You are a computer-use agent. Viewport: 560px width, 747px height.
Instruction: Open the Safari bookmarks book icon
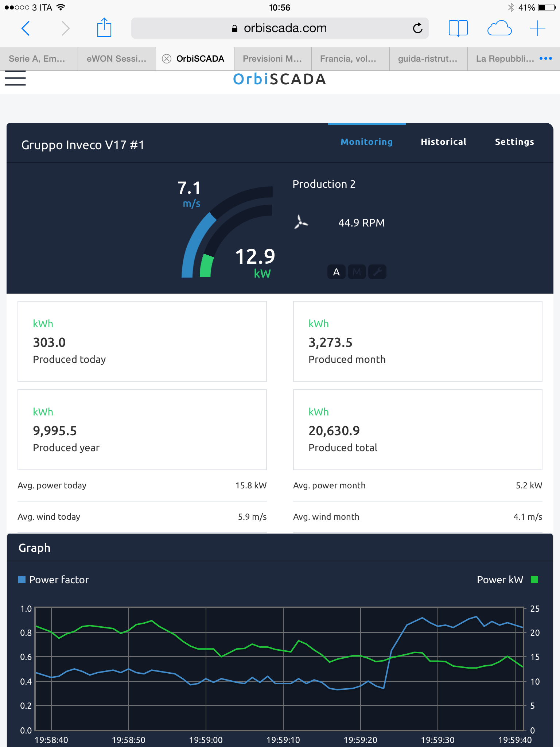click(x=458, y=28)
